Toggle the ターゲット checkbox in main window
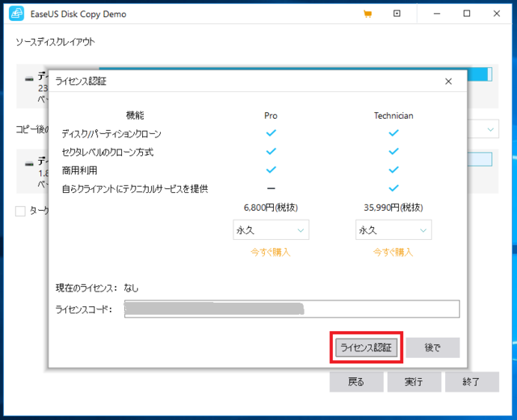517x420 pixels. tap(20, 211)
